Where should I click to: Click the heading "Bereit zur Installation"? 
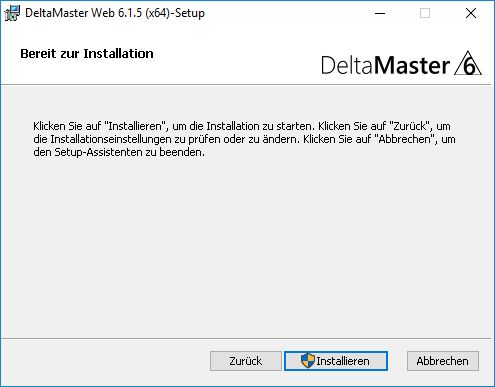pyautogui.click(x=87, y=54)
